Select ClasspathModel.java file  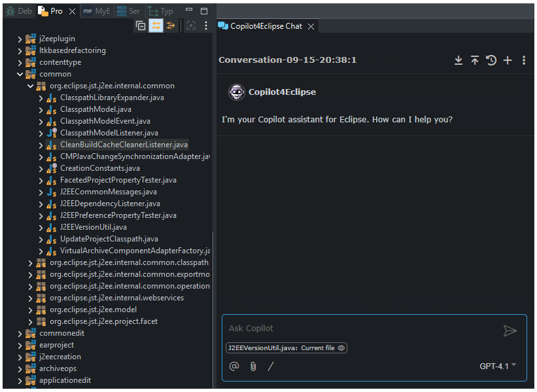tap(95, 110)
